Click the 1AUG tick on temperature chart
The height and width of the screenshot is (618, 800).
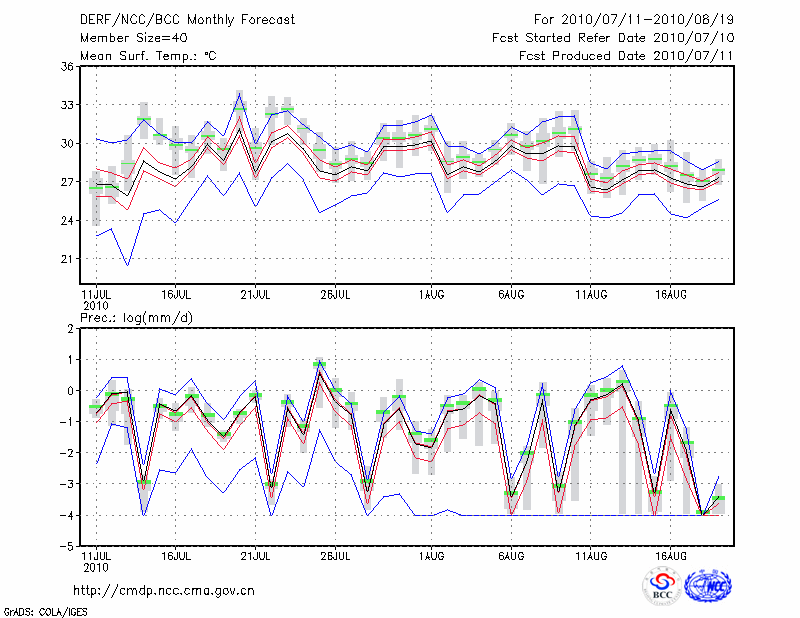pos(431,295)
